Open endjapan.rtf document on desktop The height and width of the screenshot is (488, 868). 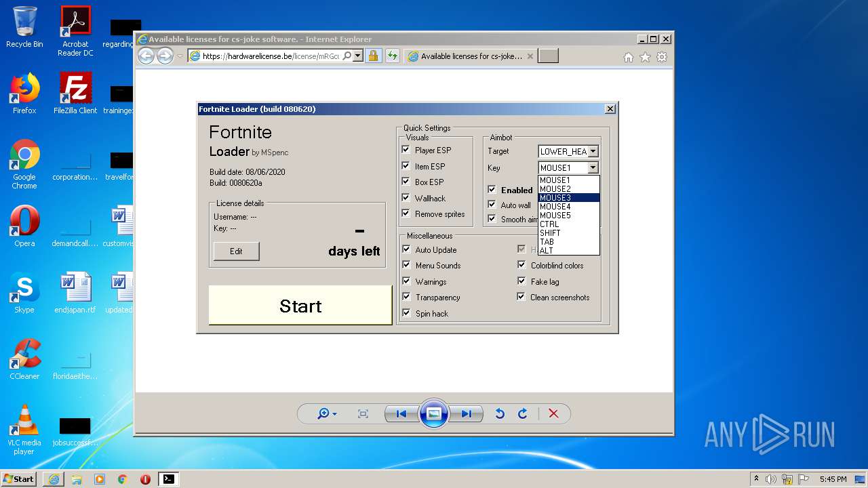75,293
